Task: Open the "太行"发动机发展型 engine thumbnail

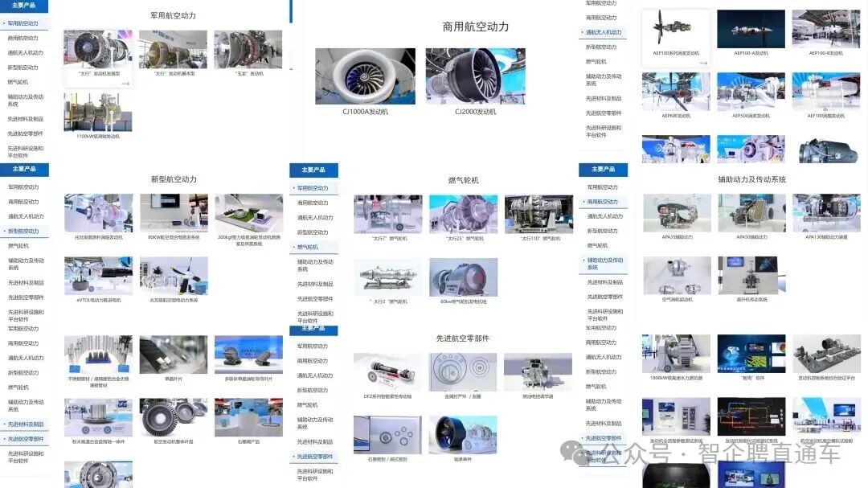Action: [98, 49]
